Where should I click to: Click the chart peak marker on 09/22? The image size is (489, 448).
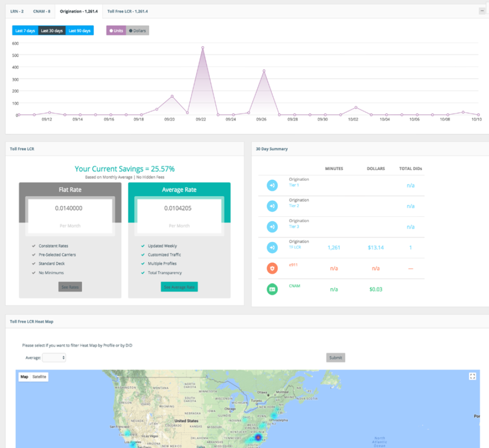(x=203, y=46)
